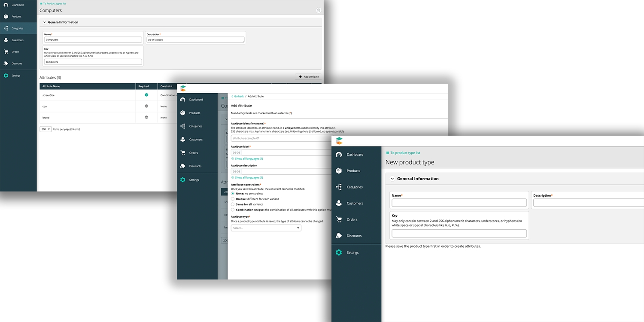The image size is (644, 322).
Task: Open Discounts icon in Add Attribute window sidebar
Action: click(x=182, y=166)
